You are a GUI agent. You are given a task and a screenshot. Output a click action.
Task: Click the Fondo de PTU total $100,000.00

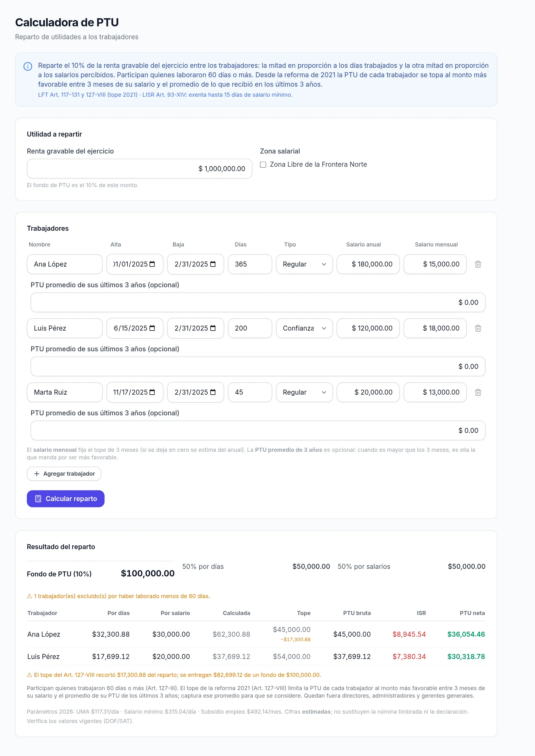click(148, 574)
